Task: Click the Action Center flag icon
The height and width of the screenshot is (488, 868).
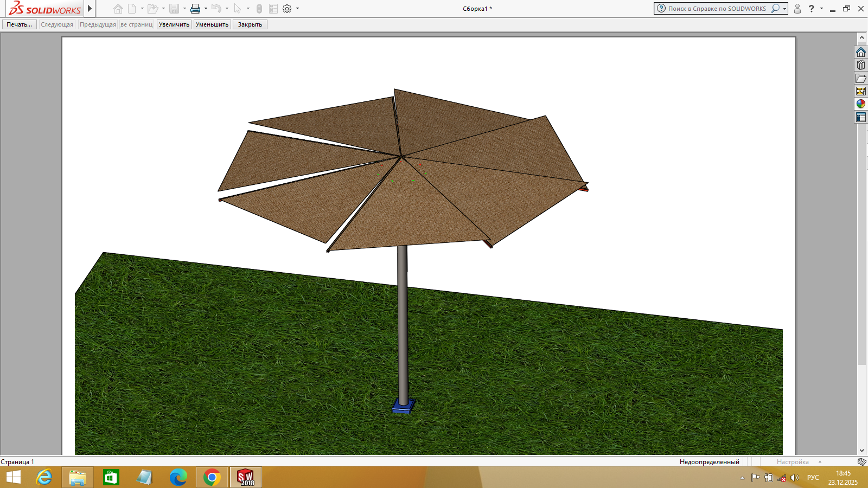Action: click(x=755, y=478)
